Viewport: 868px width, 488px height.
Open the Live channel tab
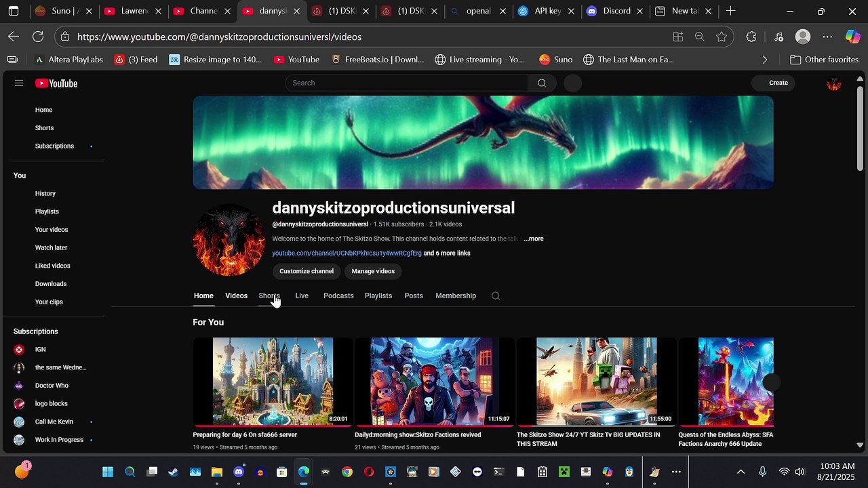pos(302,296)
